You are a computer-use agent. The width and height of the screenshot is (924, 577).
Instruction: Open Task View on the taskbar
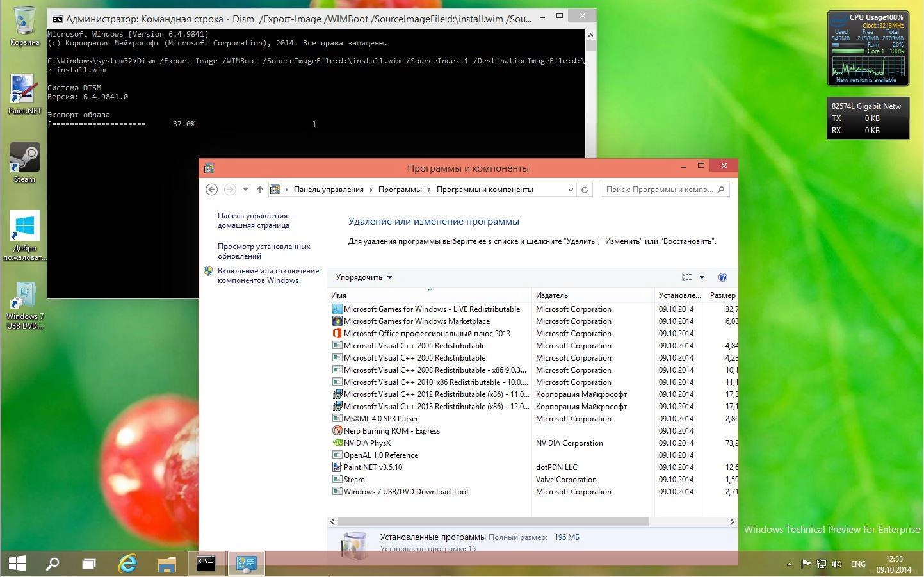click(x=89, y=564)
